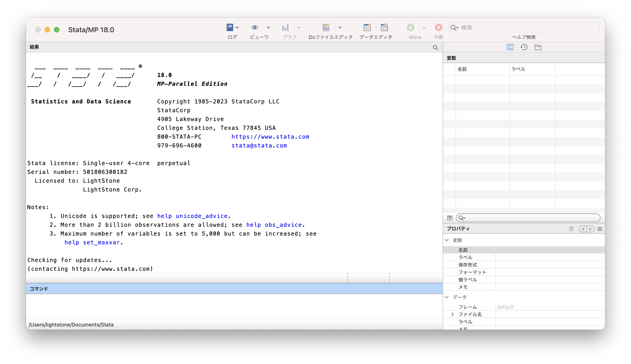Viewport: 631px width, 364px height.
Task: Open the Data Editor edit icon
Action: click(367, 27)
